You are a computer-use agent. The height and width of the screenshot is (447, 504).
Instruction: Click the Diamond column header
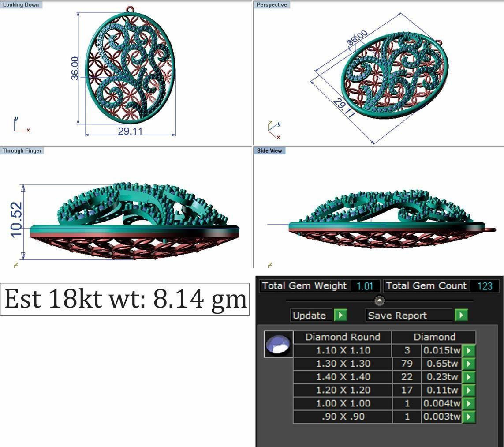(x=434, y=337)
